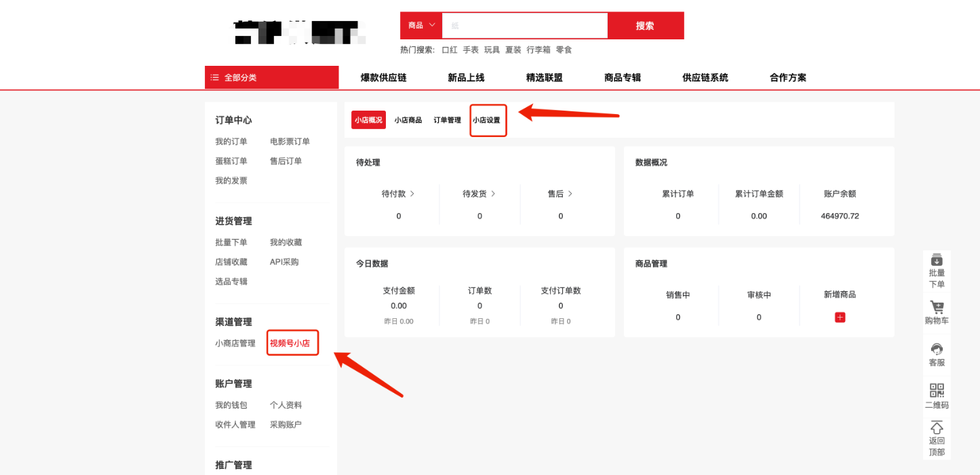Image resolution: width=980 pixels, height=475 pixels.
Task: Click the batch order download icon
Action: [937, 260]
